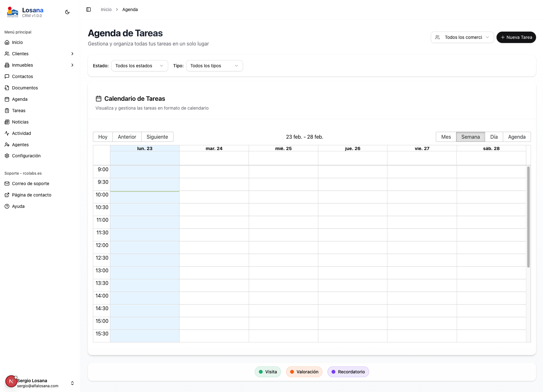Open Todos los comerciales dropdown
Screen dimensions: 543x392
(x=462, y=37)
